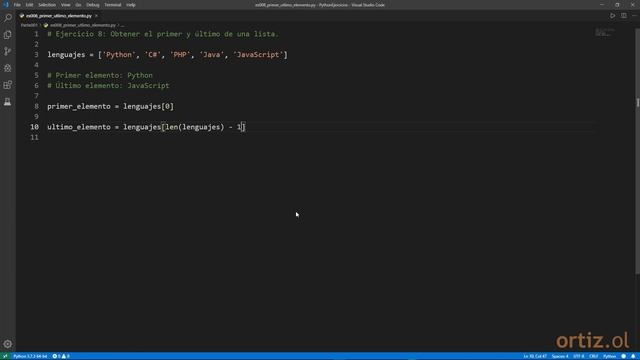Open the Edit menu

pos(29,5)
